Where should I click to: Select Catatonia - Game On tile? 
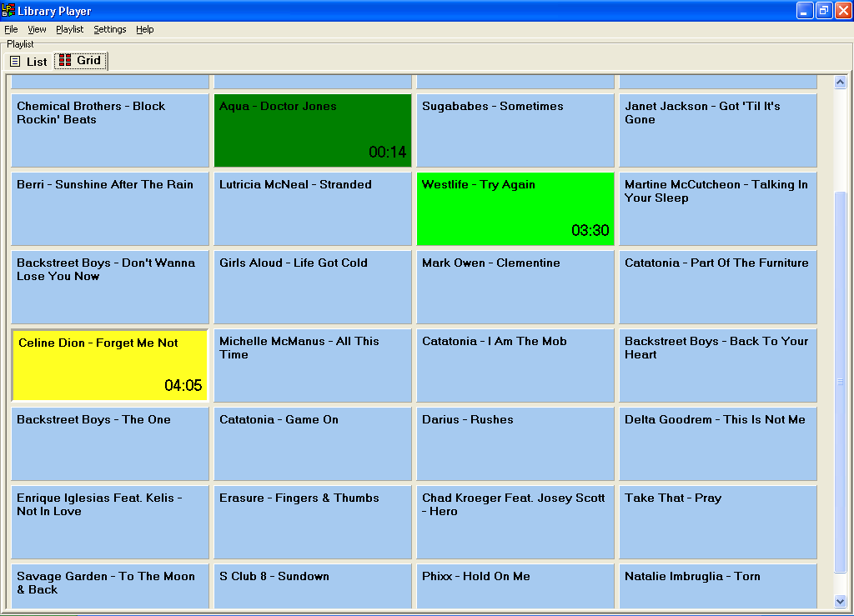[x=313, y=444]
